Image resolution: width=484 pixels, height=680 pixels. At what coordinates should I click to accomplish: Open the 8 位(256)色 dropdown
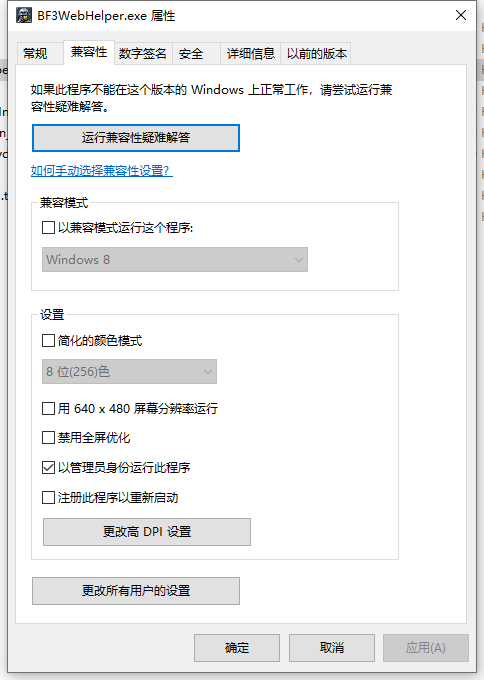coord(129,372)
